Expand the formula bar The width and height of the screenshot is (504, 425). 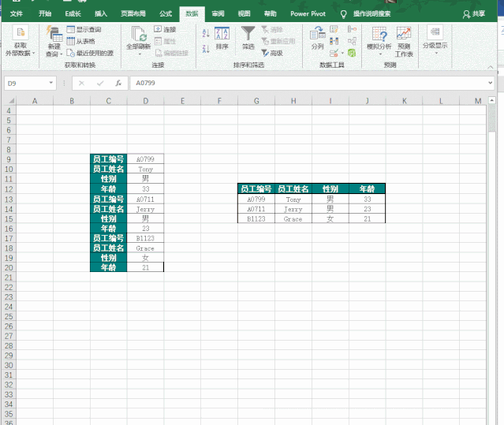tap(490, 83)
